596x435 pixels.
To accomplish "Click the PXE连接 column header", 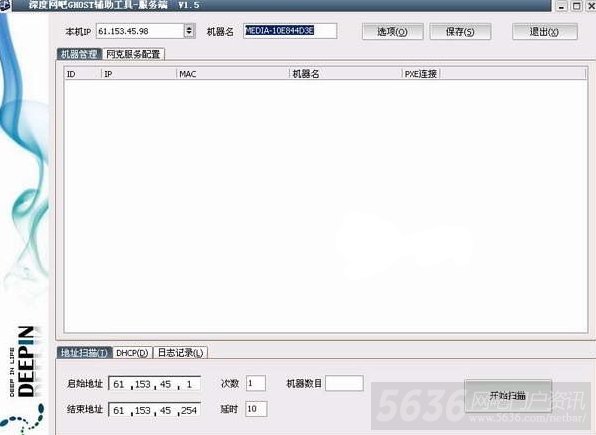I will [420, 74].
